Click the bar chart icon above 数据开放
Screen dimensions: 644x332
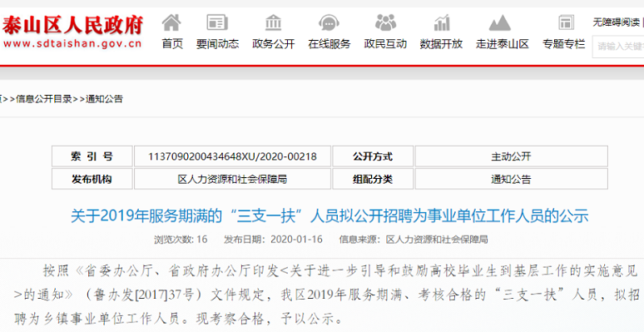click(x=442, y=22)
